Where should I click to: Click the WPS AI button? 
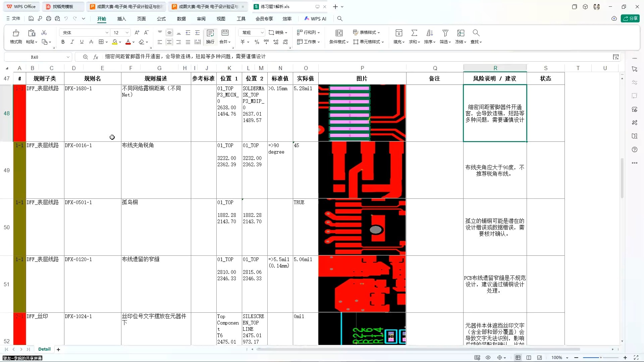315,19
